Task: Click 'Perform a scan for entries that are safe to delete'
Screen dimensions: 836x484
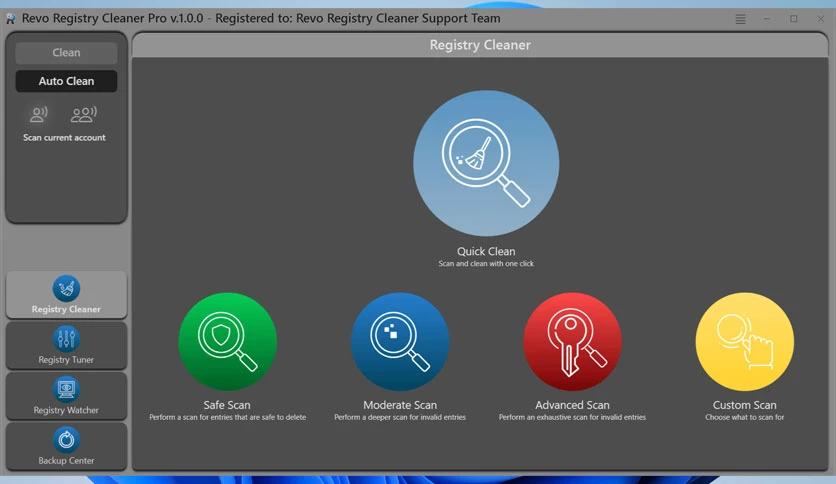Action: 228,417
